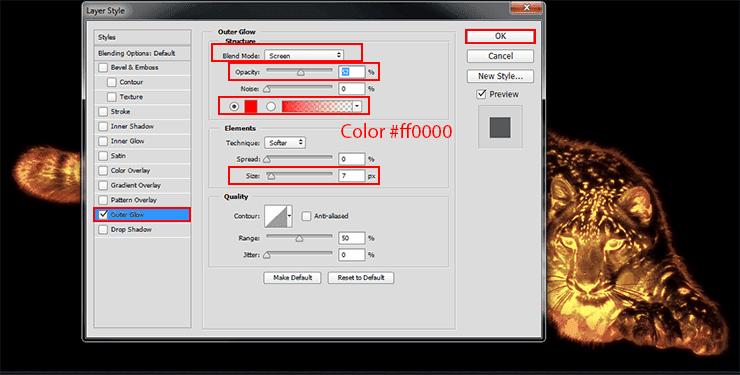The width and height of the screenshot is (740, 375).
Task: Select the Stroke style label
Action: click(x=120, y=112)
